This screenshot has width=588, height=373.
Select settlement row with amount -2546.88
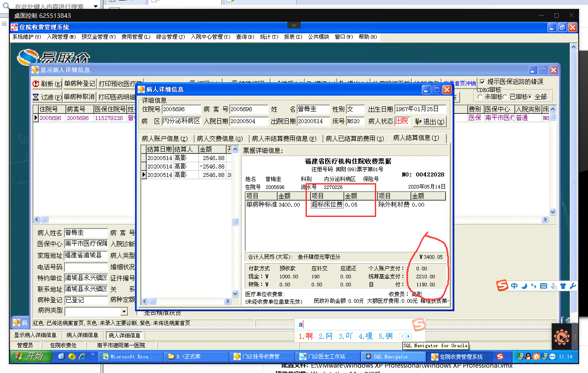coord(186,166)
